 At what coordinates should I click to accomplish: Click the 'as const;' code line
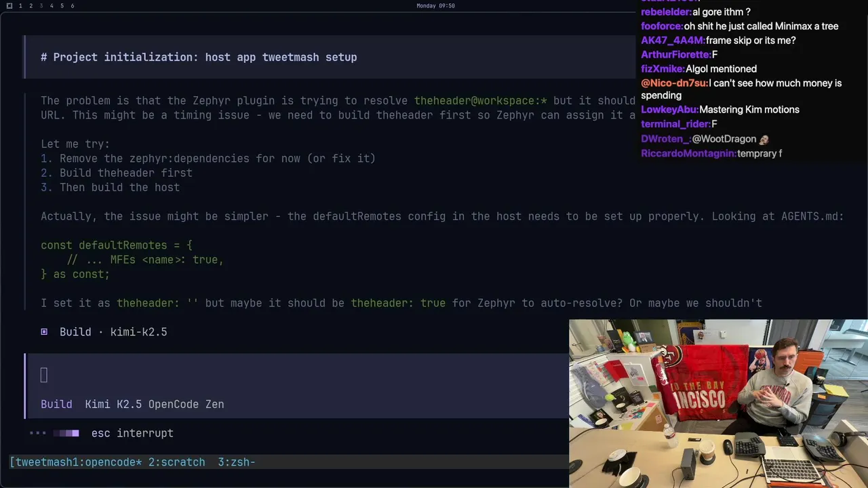(x=75, y=274)
